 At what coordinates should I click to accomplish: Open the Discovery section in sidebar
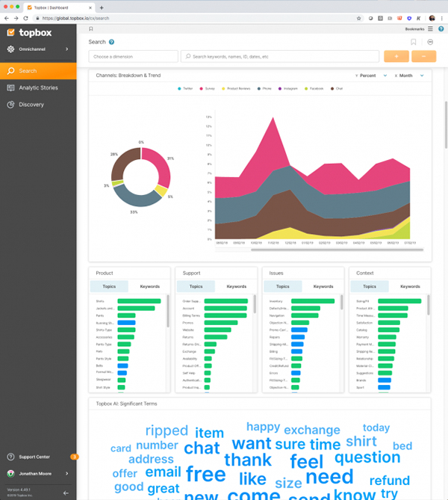coord(31,105)
